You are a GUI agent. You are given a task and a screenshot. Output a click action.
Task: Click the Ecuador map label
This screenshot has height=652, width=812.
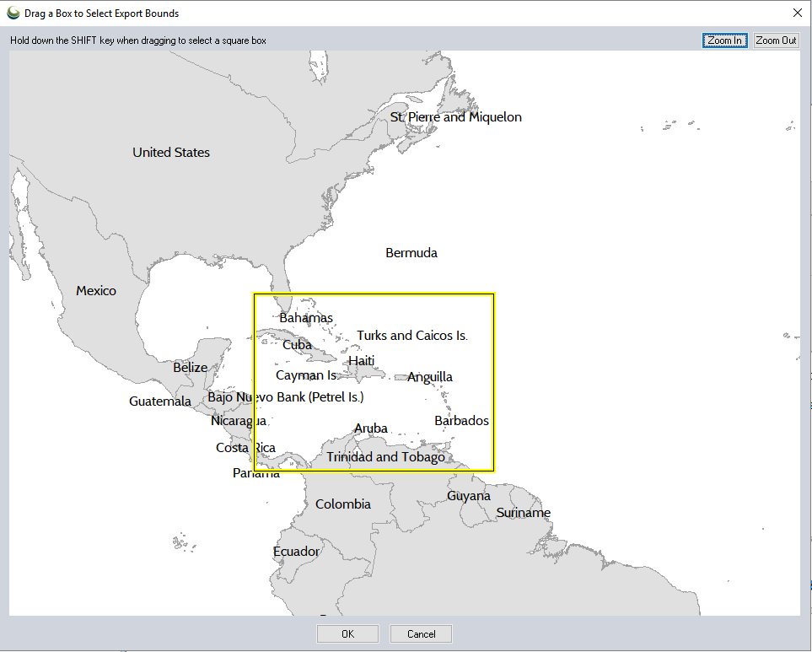296,552
